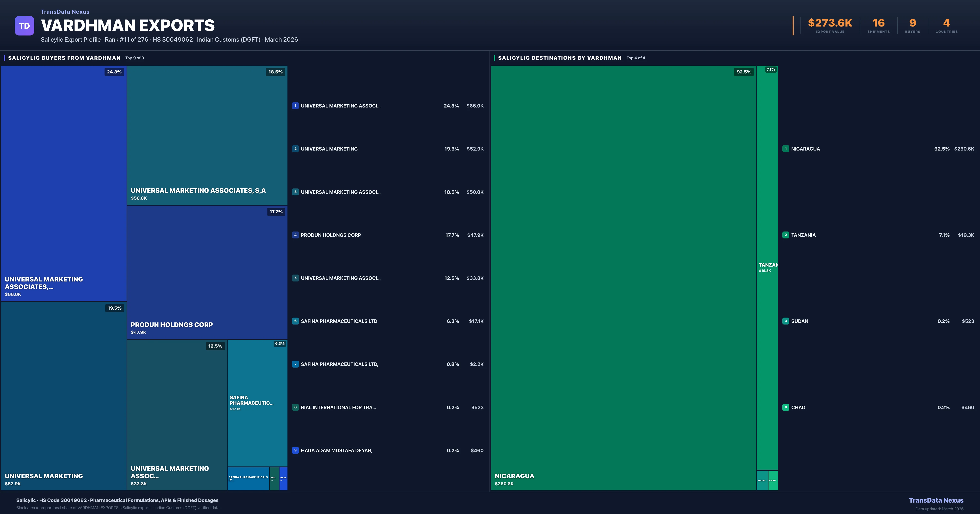The image size is (980, 514).
Task: Click rank badge 2 beside TANZANIA
Action: pos(786,235)
